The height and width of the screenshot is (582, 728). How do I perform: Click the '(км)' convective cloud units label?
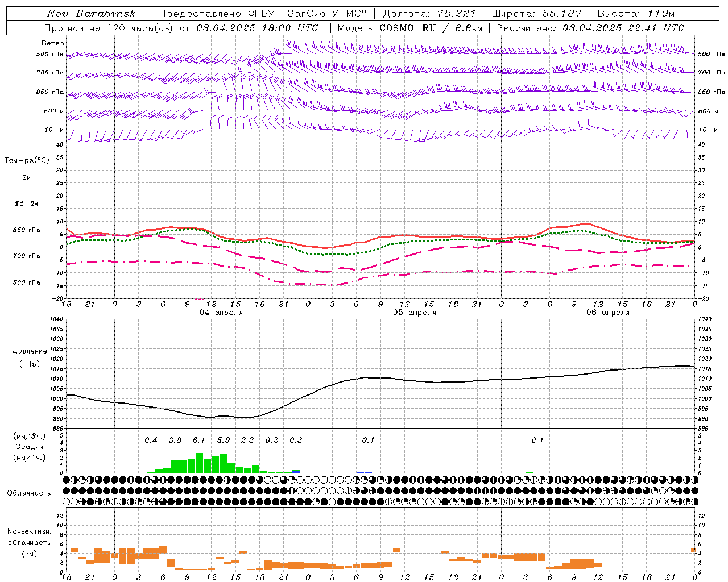[30, 554]
